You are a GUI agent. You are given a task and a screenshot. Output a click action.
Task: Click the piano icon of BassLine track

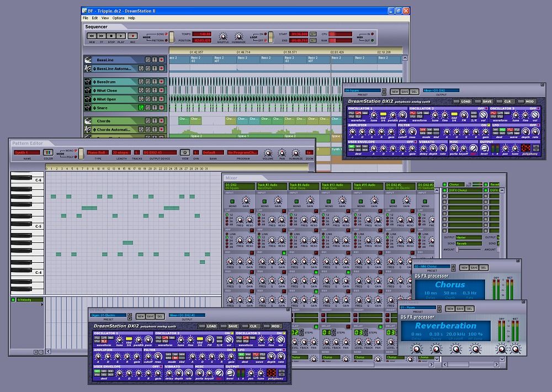[88, 60]
